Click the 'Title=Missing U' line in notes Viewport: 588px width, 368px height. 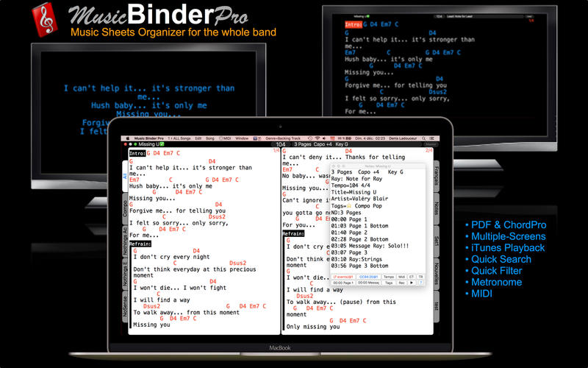click(x=354, y=192)
